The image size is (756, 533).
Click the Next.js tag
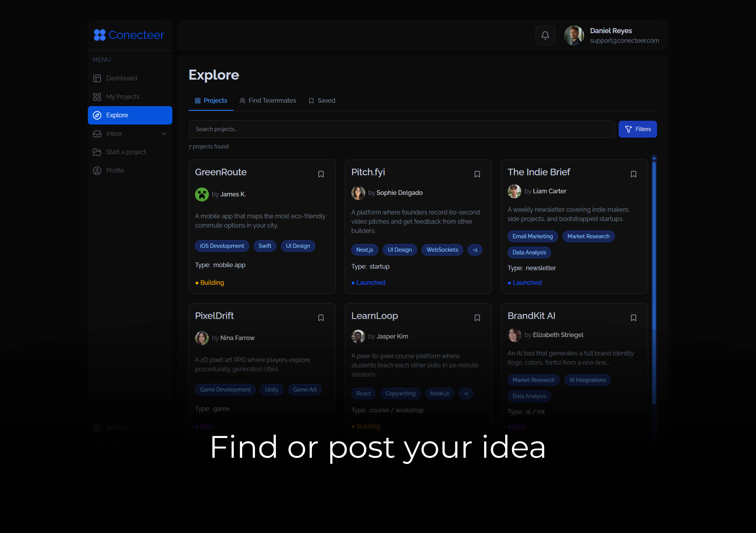(364, 250)
